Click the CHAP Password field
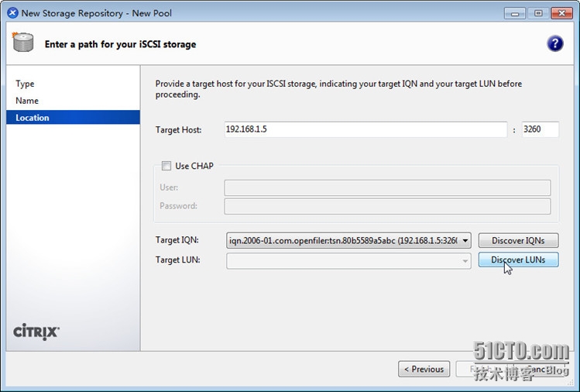This screenshot has height=392, width=580. pyautogui.click(x=387, y=206)
